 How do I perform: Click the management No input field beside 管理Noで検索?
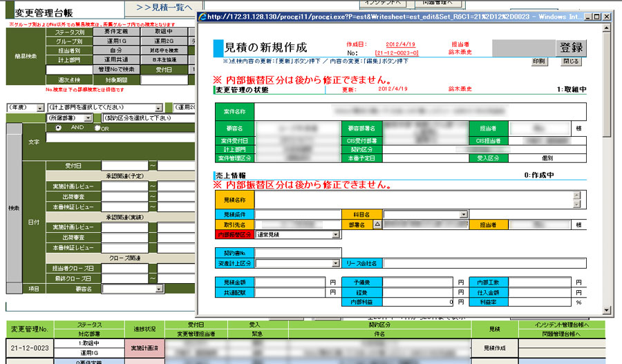coord(69,70)
